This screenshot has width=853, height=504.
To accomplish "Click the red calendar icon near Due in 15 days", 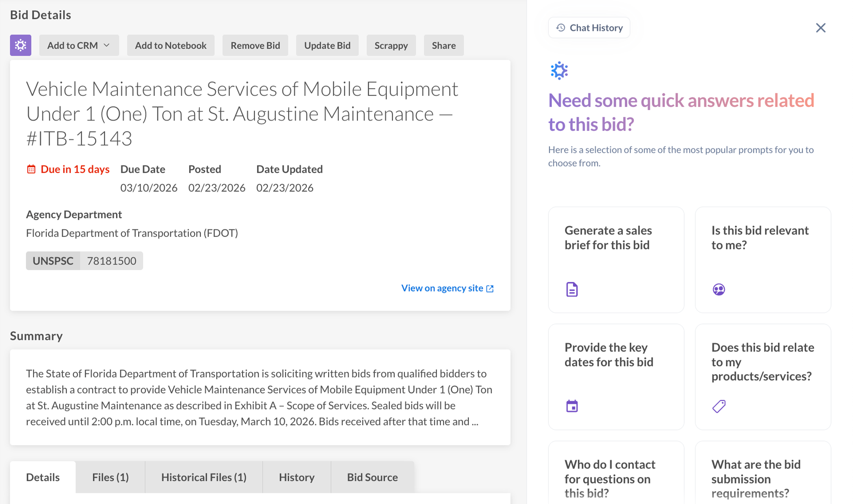I will [31, 169].
